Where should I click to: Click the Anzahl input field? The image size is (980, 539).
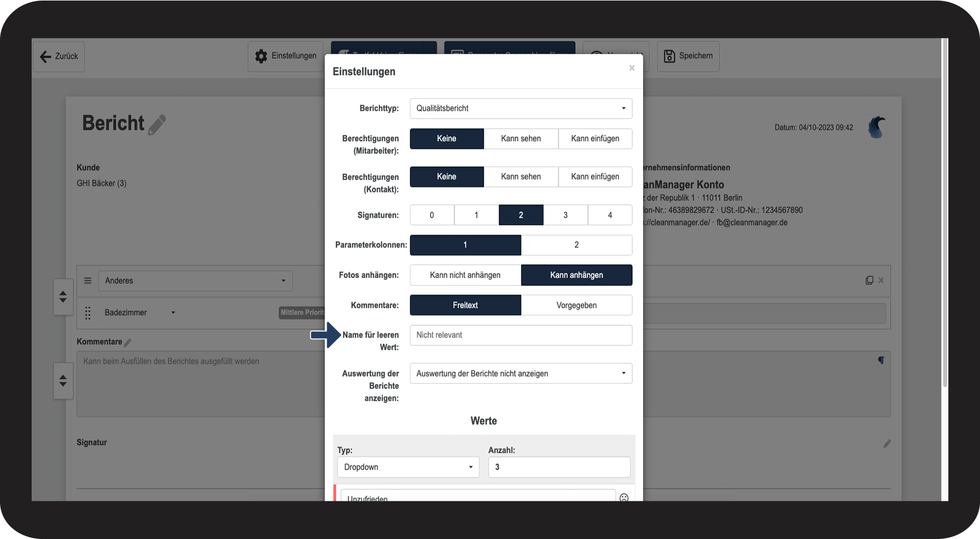pos(559,467)
